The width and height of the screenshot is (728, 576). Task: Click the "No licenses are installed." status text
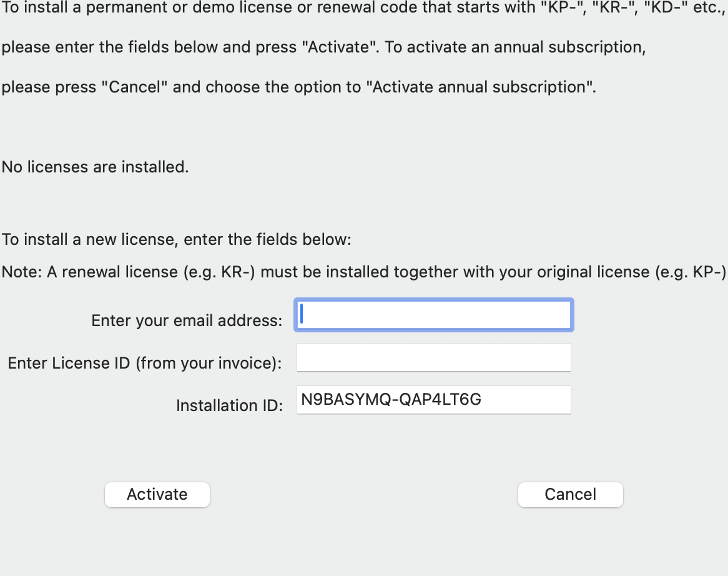(x=95, y=167)
